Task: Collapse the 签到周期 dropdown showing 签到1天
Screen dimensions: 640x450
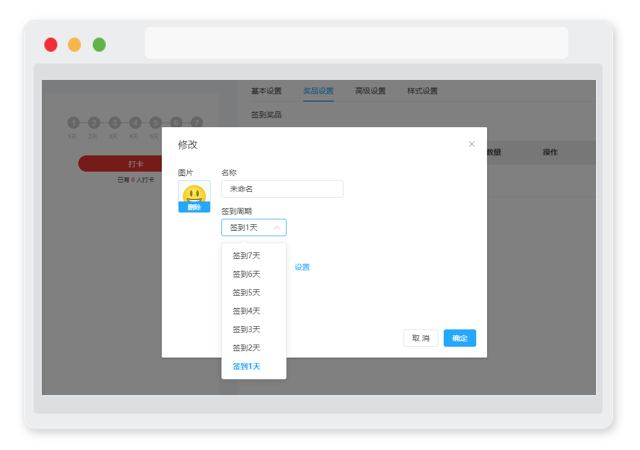Action: (253, 227)
